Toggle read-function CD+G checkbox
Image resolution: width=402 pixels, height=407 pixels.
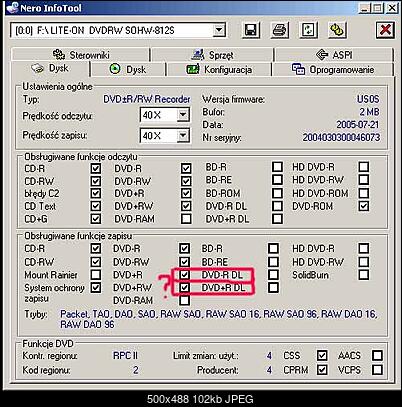point(96,219)
